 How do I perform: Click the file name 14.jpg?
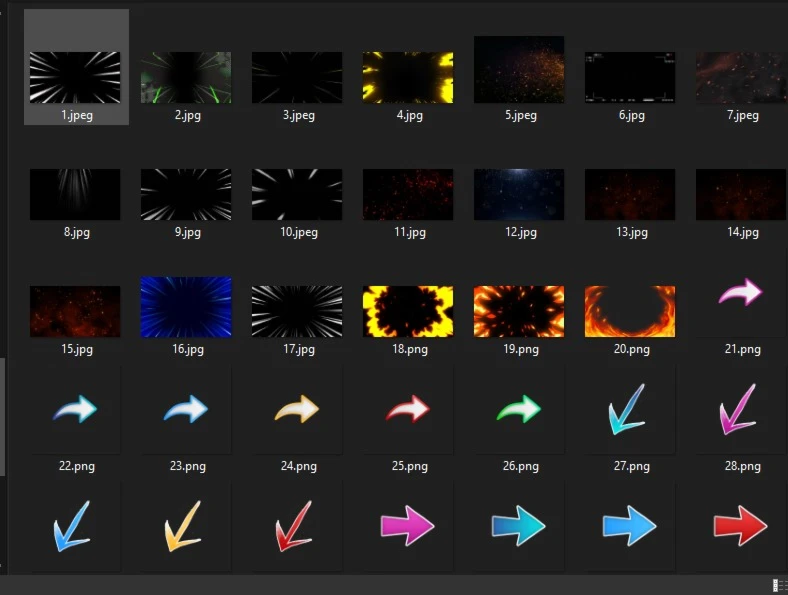click(743, 232)
